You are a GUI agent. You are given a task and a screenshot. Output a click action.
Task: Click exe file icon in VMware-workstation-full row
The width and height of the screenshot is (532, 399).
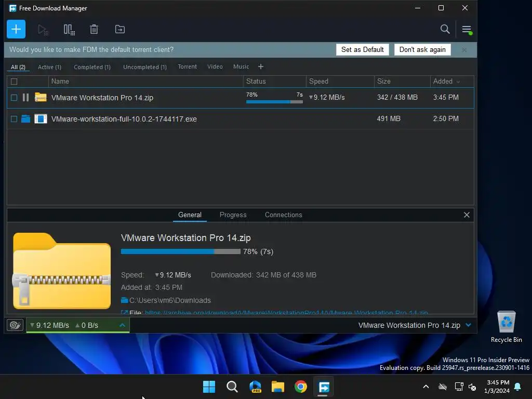[41, 119]
